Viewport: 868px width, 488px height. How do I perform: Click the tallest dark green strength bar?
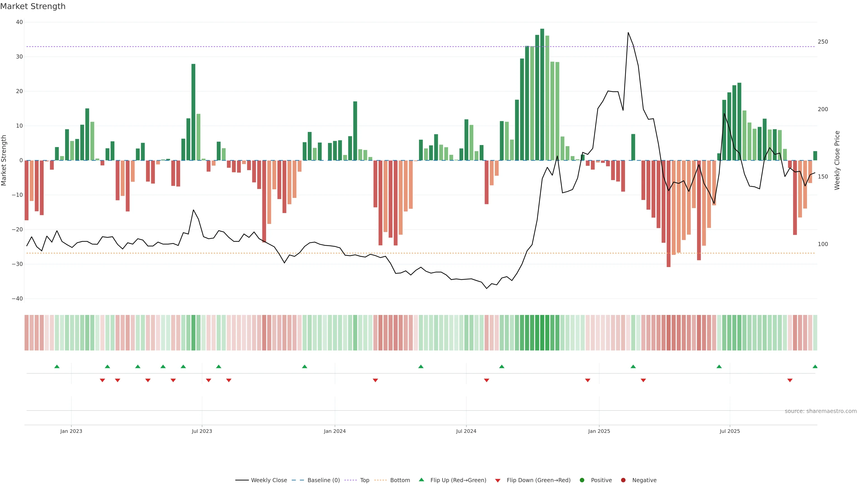pos(542,94)
